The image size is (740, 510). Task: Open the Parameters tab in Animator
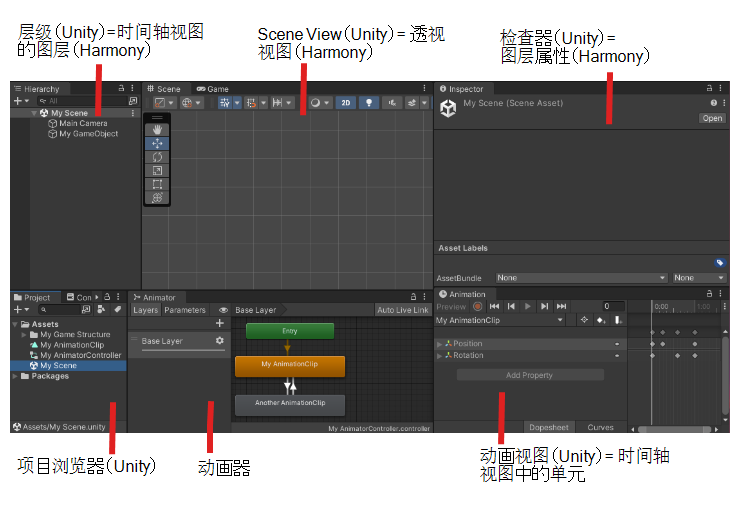(185, 310)
